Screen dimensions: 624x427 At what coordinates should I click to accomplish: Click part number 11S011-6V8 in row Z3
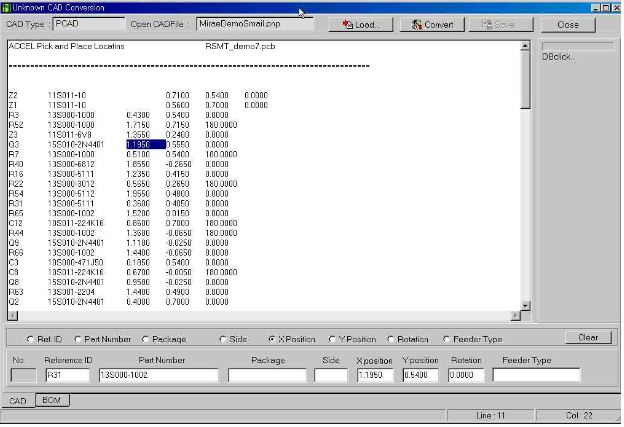tap(70, 135)
